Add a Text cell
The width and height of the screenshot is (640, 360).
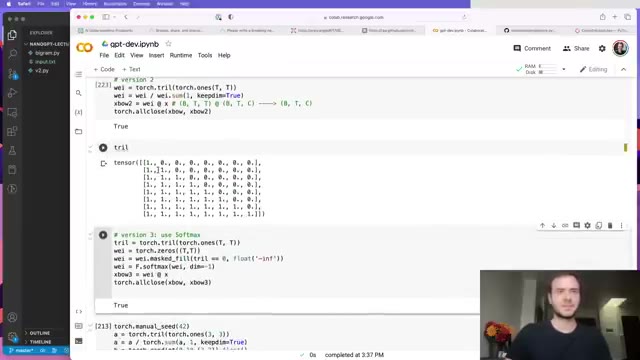(131, 69)
